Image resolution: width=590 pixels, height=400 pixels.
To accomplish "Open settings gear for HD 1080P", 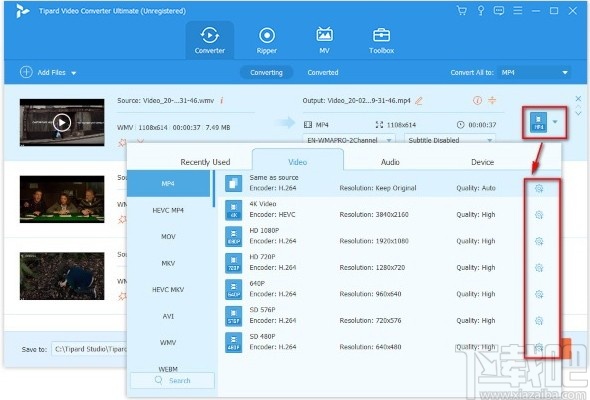I will (x=539, y=241).
